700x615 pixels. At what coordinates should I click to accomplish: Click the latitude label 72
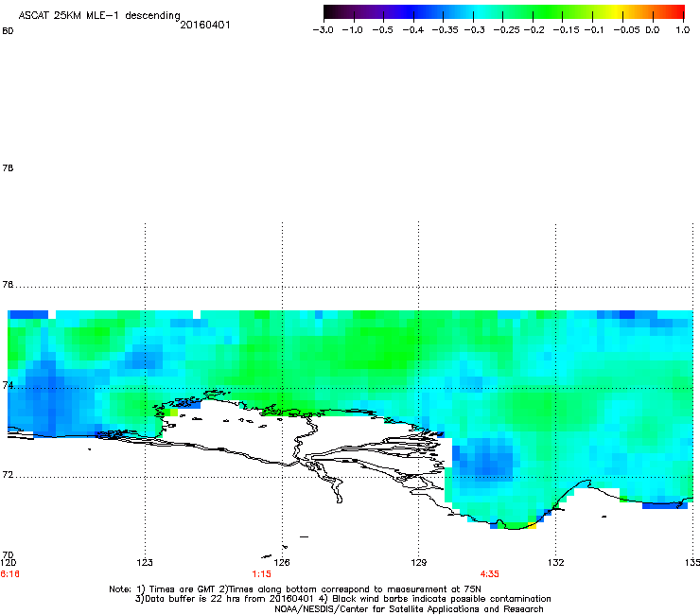coord(8,474)
